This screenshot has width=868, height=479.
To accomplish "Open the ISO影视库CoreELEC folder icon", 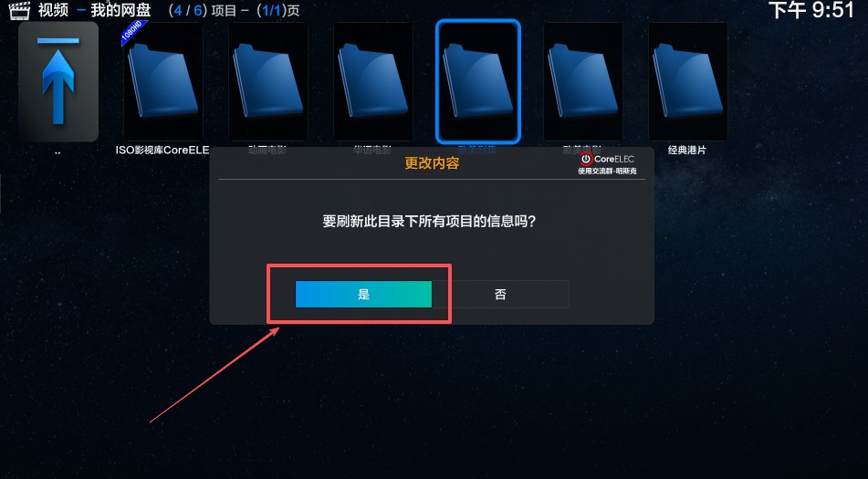I will (162, 81).
